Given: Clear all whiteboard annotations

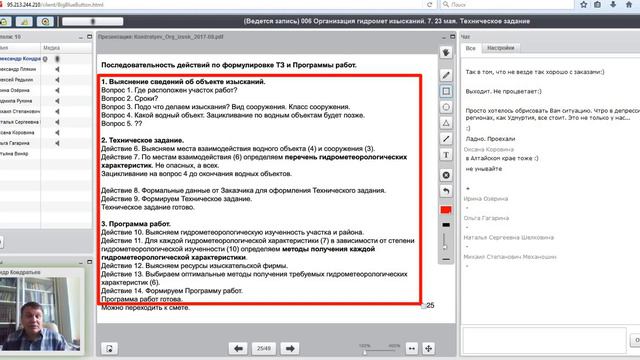Looking at the screenshot, I should (x=446, y=175).
